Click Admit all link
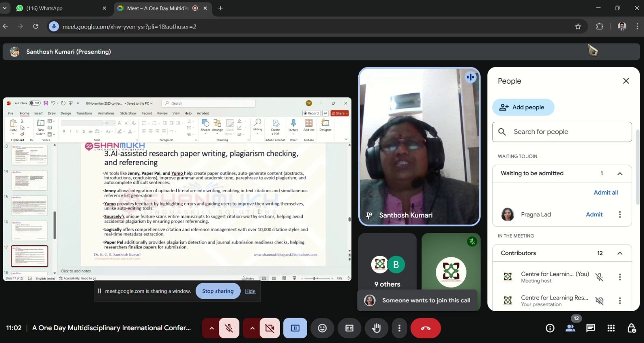 click(605, 193)
